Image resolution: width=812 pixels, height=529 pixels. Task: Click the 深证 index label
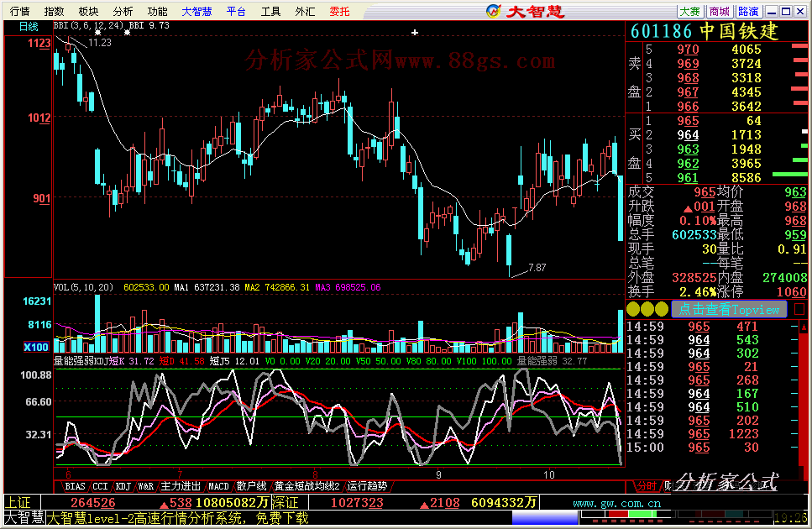click(285, 502)
